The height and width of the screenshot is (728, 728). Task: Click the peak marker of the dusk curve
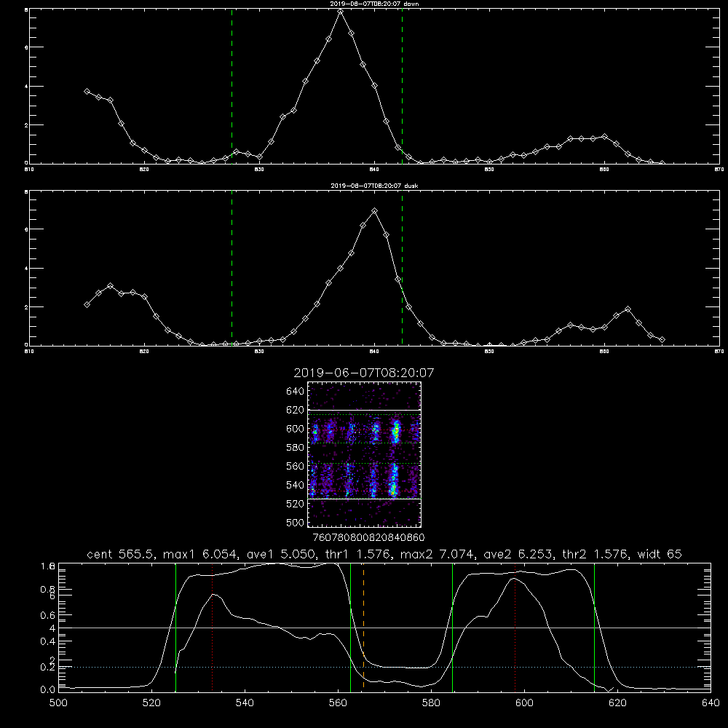375,211
